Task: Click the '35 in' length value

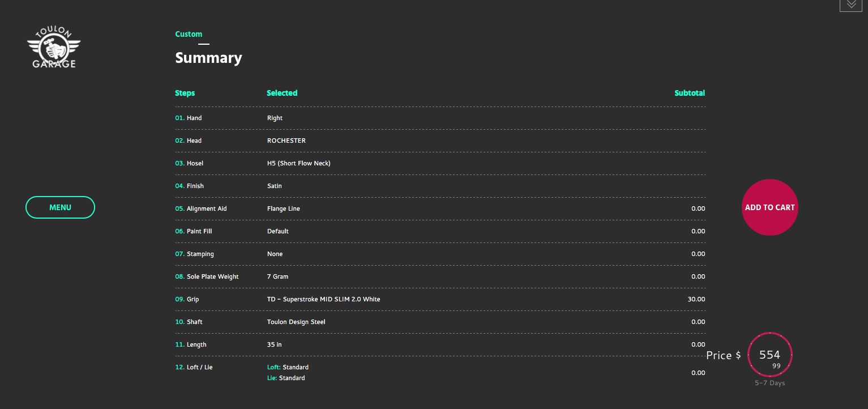Action: pyautogui.click(x=275, y=344)
